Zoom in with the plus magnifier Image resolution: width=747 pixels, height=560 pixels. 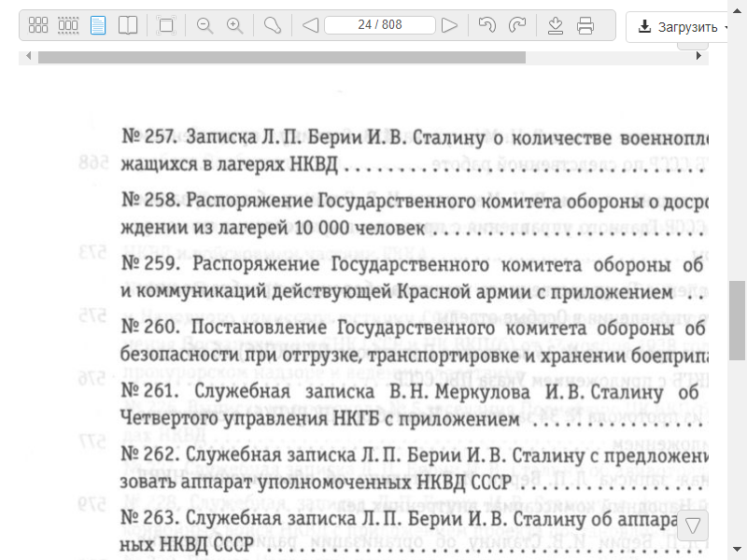coord(234,25)
